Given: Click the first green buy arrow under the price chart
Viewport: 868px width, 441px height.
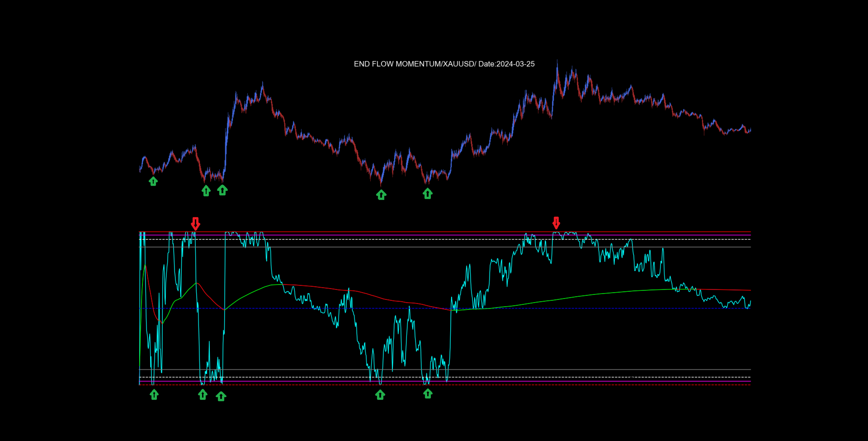Looking at the screenshot, I should coord(153,181).
